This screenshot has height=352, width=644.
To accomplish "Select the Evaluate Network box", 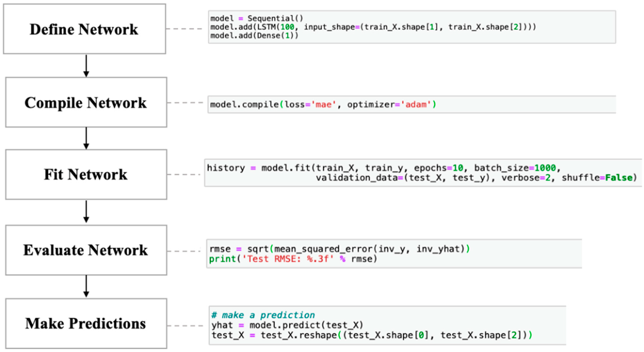I will (x=86, y=250).
